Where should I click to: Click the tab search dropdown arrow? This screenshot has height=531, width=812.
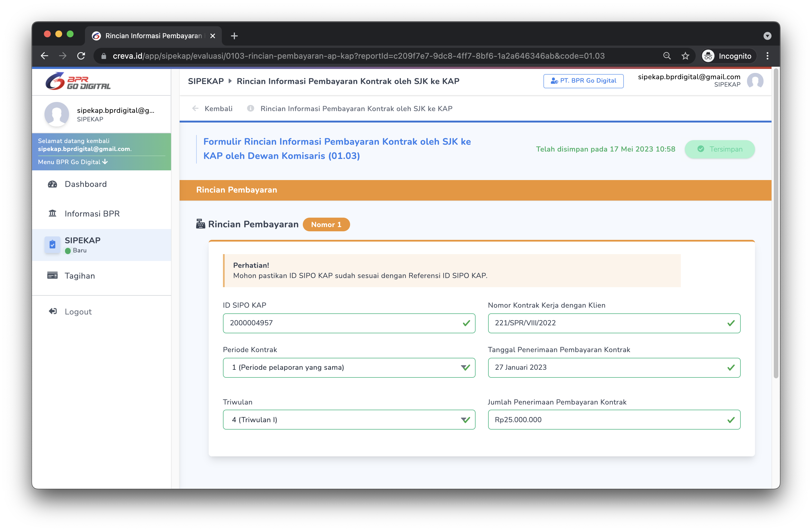click(x=767, y=36)
